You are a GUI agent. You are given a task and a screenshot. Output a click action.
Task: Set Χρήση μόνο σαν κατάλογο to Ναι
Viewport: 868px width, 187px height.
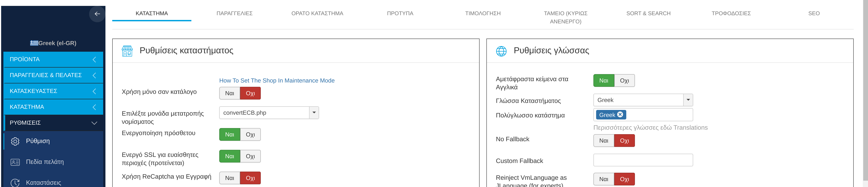(229, 93)
